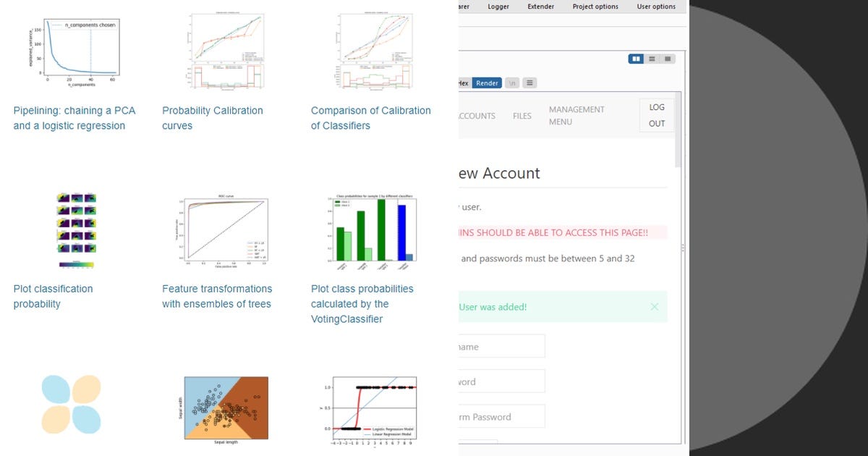Toggle the \n line-ending display button
Viewport: 868px width, 456px height.
[x=512, y=83]
